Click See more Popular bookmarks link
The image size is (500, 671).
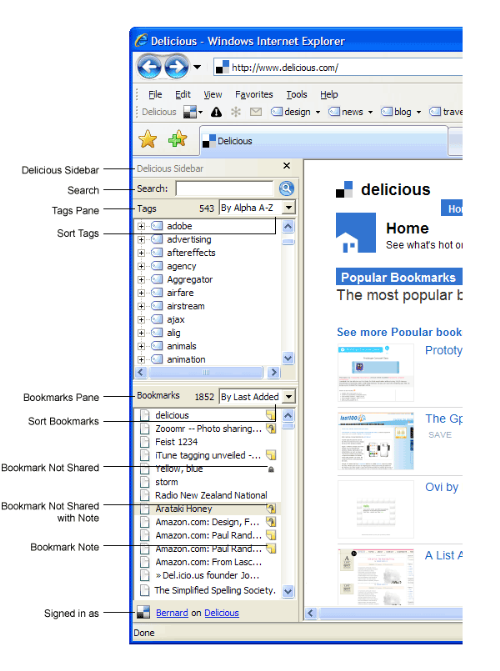click(x=399, y=332)
